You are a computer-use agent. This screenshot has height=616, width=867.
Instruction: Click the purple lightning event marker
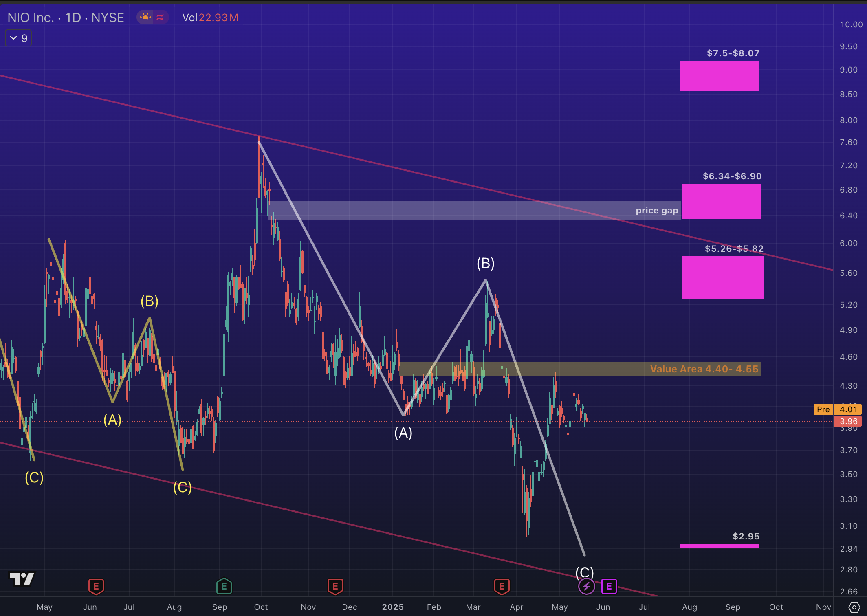586,586
